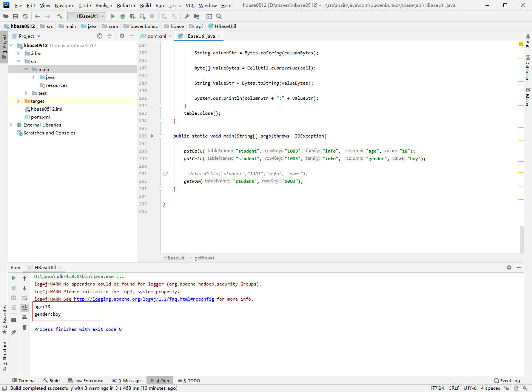Click run gutter arrow at line 196
532x392 pixels.
[152, 136]
